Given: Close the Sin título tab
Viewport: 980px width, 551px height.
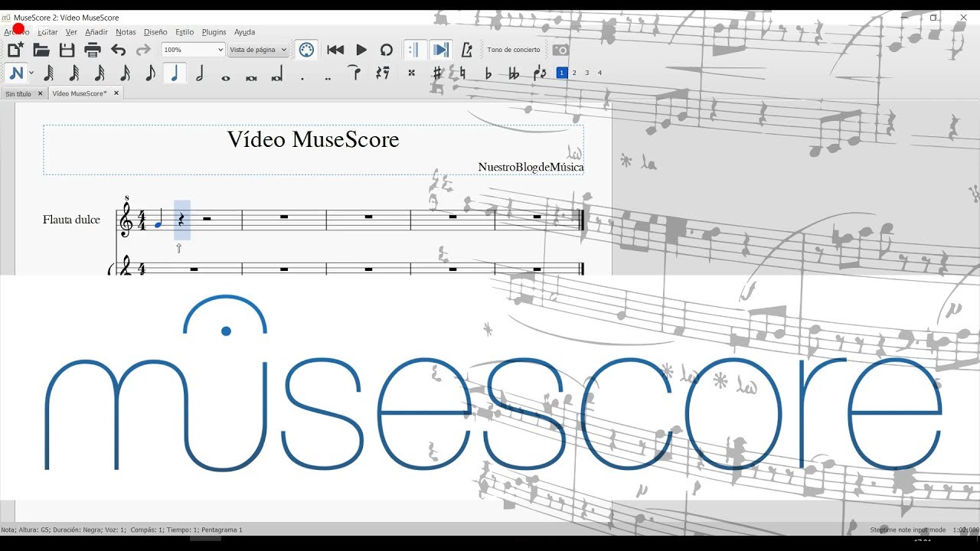Looking at the screenshot, I should (40, 93).
